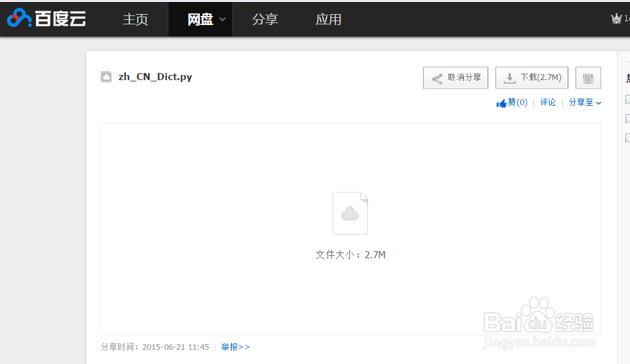Select the 网盘 tab

[200, 19]
